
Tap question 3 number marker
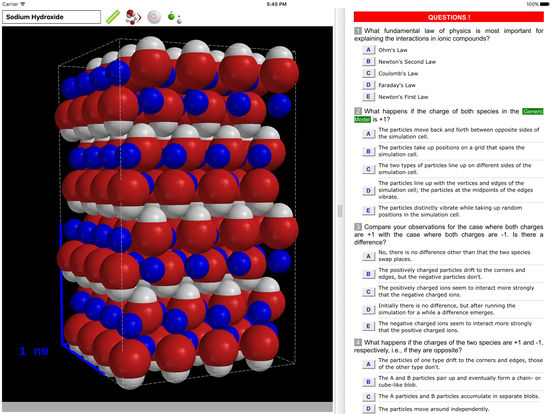tap(358, 227)
